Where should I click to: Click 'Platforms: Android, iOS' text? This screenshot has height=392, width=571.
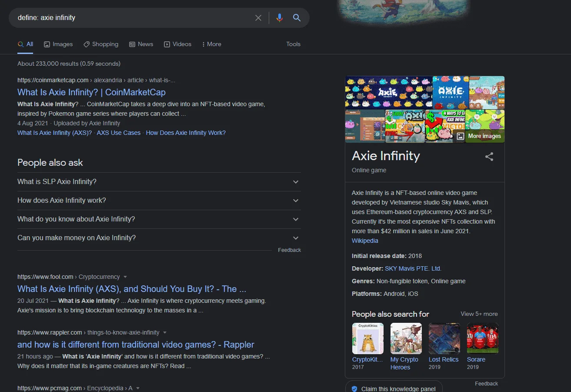385,294
